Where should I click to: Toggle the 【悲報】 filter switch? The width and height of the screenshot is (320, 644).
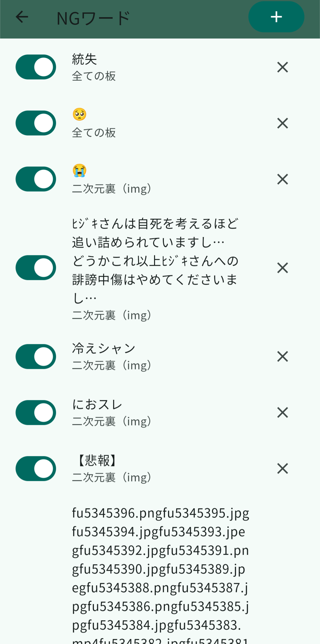pyautogui.click(x=36, y=469)
